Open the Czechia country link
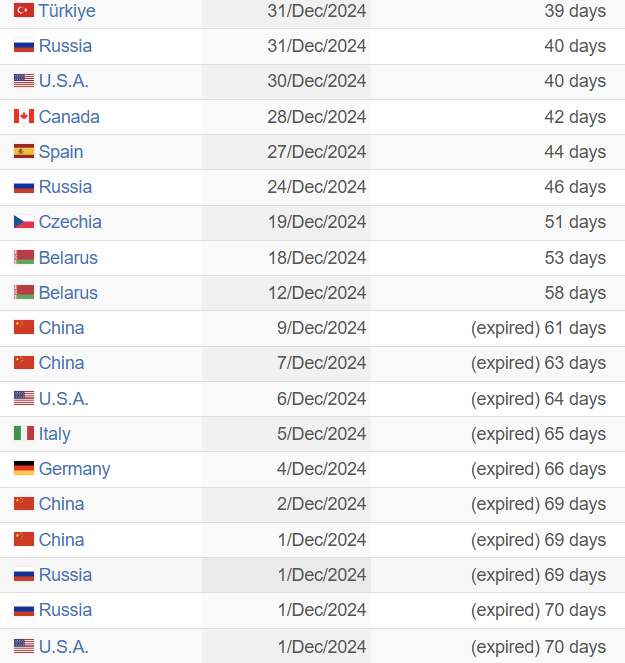 point(70,222)
